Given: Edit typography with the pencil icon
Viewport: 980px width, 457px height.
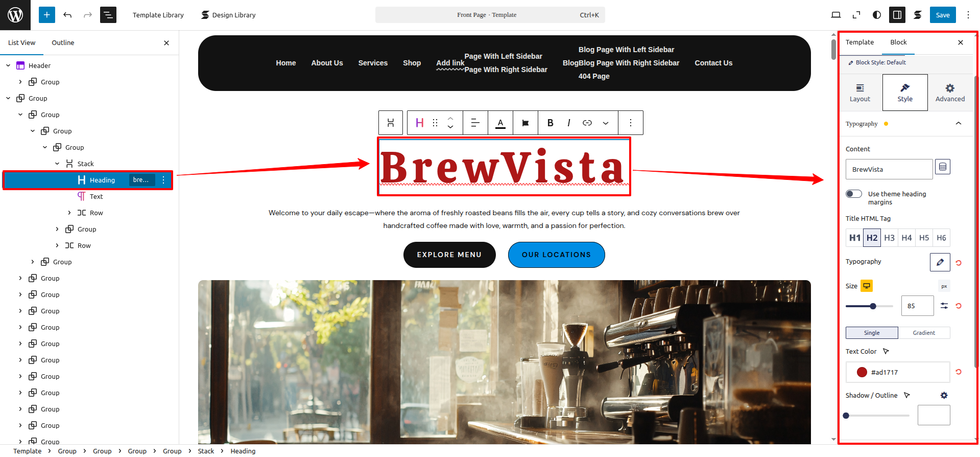Looking at the screenshot, I should point(940,262).
